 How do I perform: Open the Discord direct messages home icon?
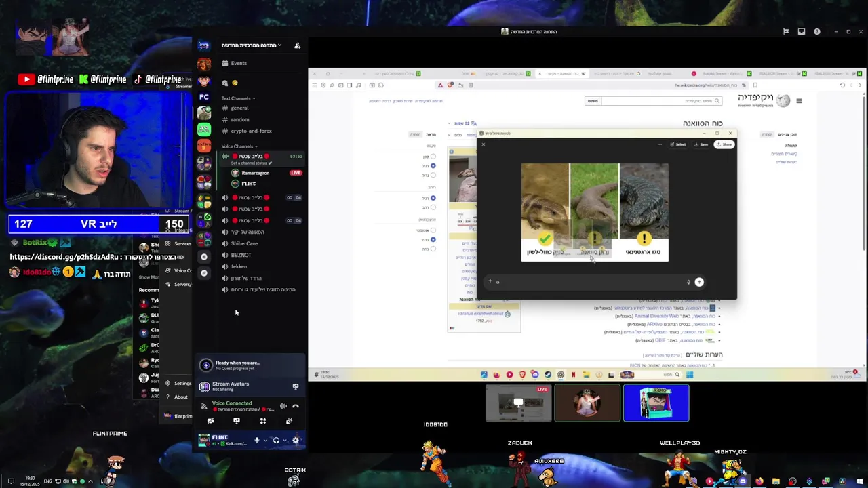(x=203, y=45)
